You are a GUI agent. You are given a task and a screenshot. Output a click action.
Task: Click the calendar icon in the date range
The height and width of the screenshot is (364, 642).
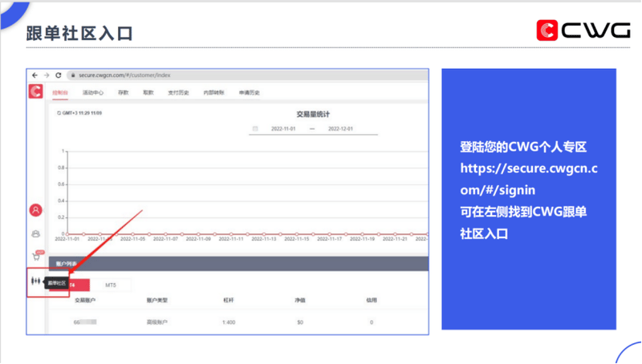coord(255,129)
